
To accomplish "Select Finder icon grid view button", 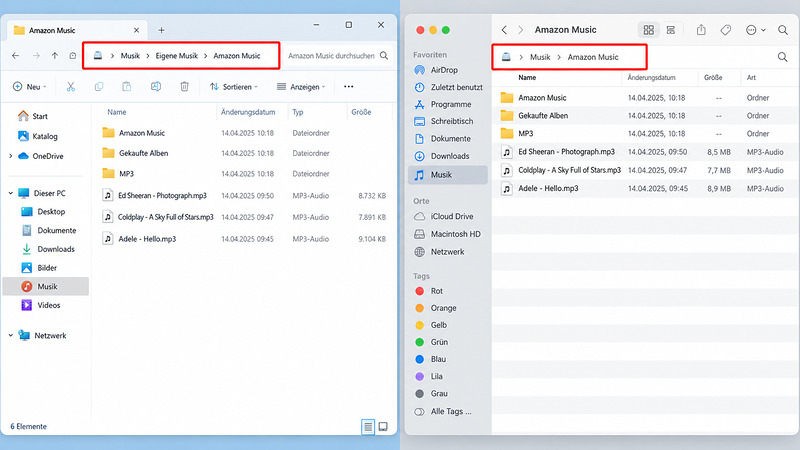I will tap(648, 30).
